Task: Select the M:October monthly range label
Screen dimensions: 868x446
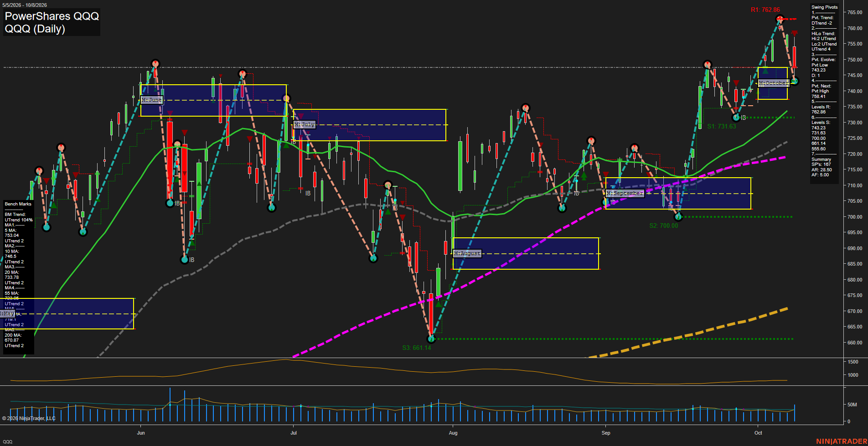Action: [x=774, y=83]
